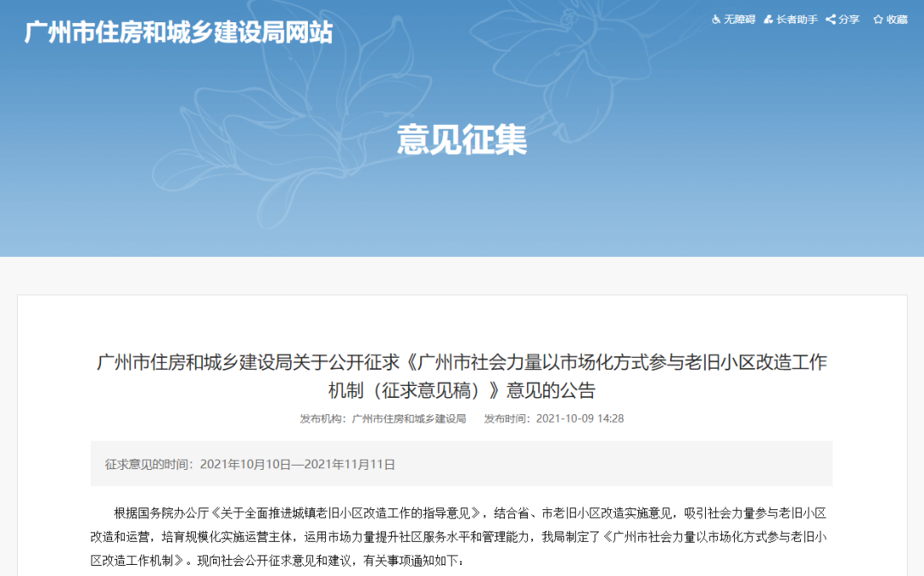Click the elder assistant person icon
The width and height of the screenshot is (924, 576).
click(x=768, y=20)
